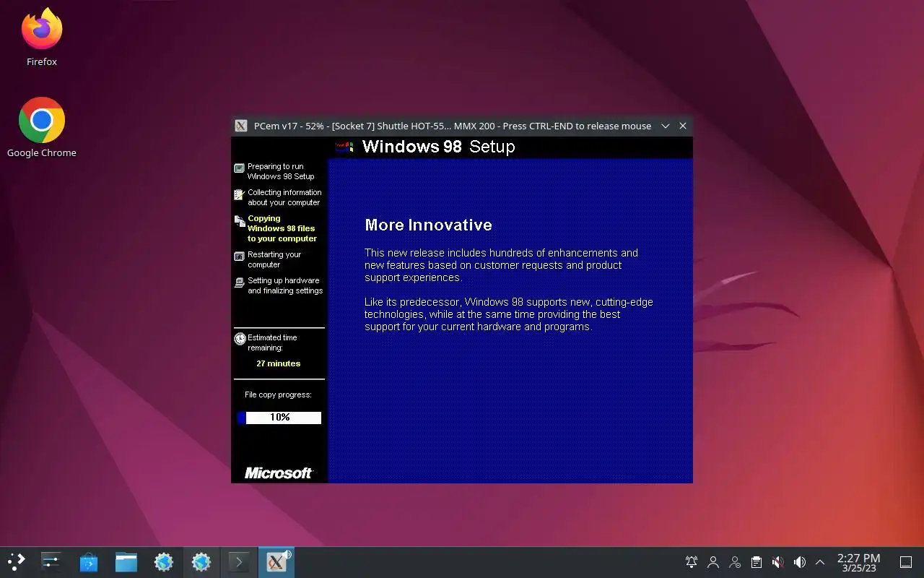Open the clipboard tray icon

point(756,562)
